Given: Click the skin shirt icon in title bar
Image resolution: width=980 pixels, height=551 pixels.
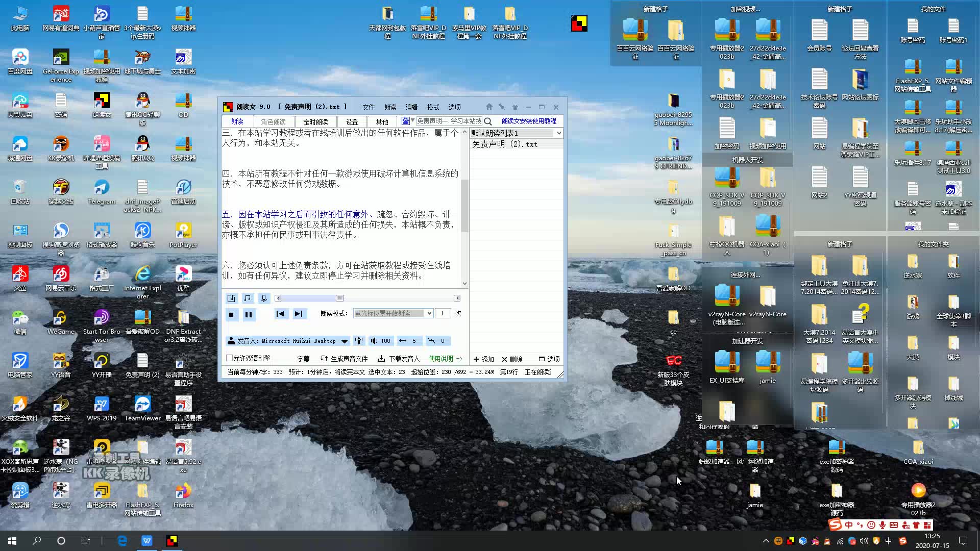Looking at the screenshot, I should [x=515, y=107].
